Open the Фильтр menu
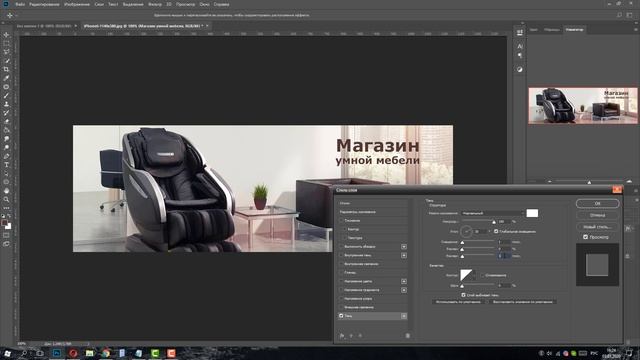 tap(155, 4)
